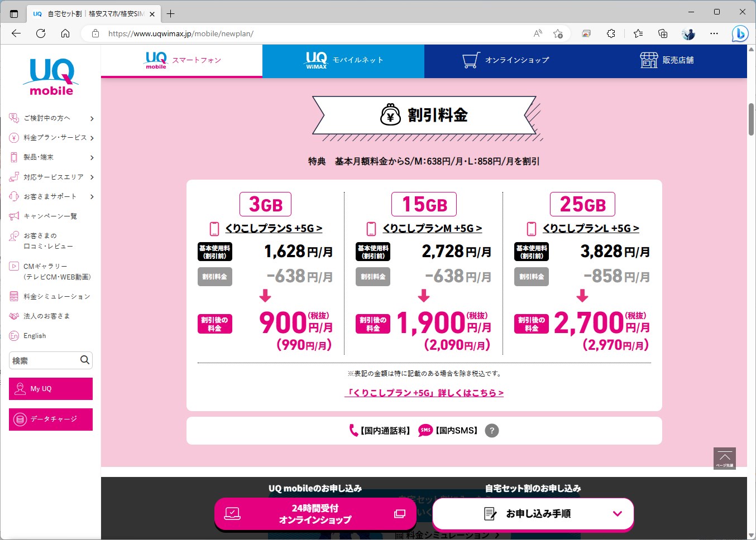Click the question mark help icon
Screen dimensions: 756x540
tap(491, 430)
